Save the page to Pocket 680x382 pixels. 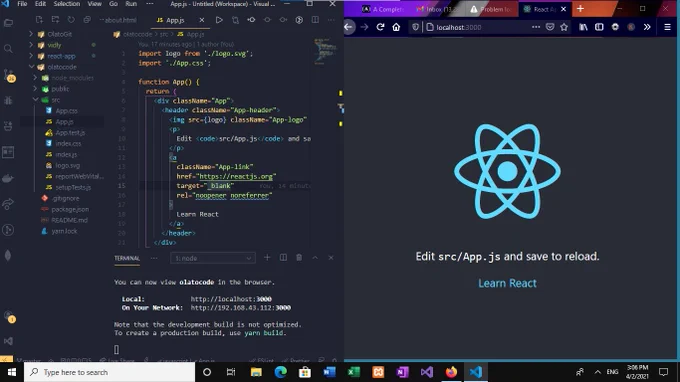[550, 27]
